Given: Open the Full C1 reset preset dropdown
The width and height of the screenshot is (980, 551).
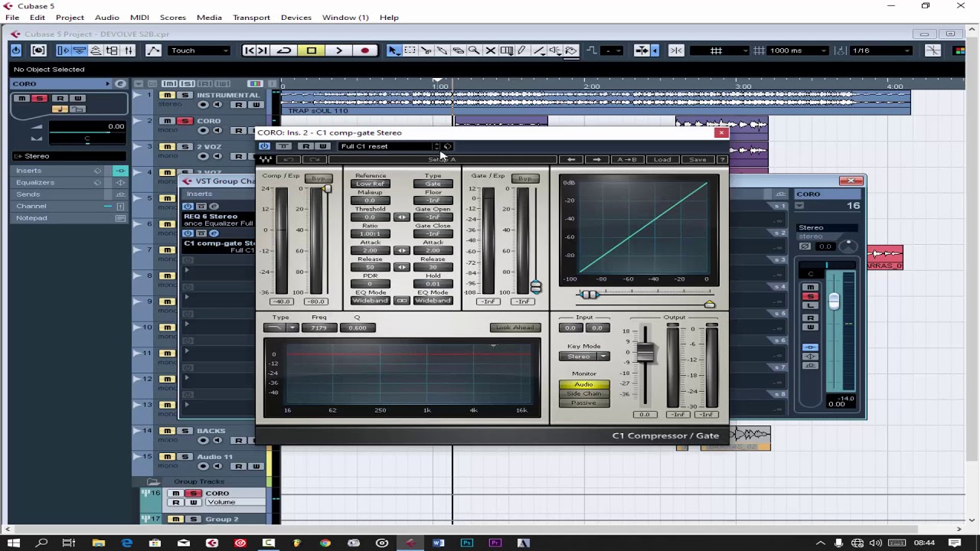Looking at the screenshot, I should 390,146.
